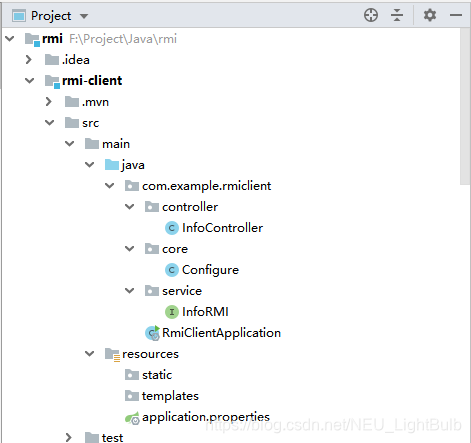
Task: Click the templates folder icon
Action: click(132, 396)
